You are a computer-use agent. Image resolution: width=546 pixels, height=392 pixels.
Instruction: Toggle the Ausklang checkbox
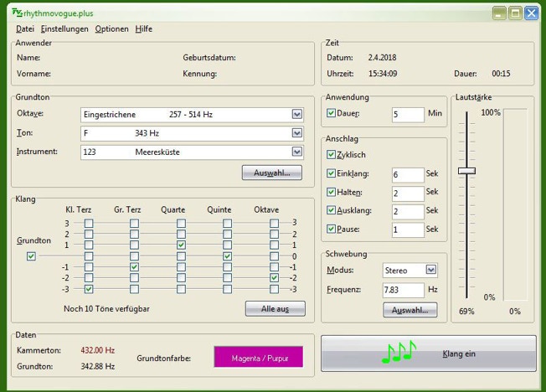331,210
